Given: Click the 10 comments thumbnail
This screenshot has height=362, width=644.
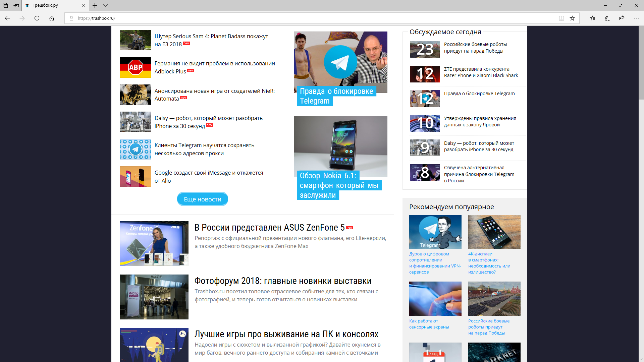Looking at the screenshot, I should (x=425, y=123).
